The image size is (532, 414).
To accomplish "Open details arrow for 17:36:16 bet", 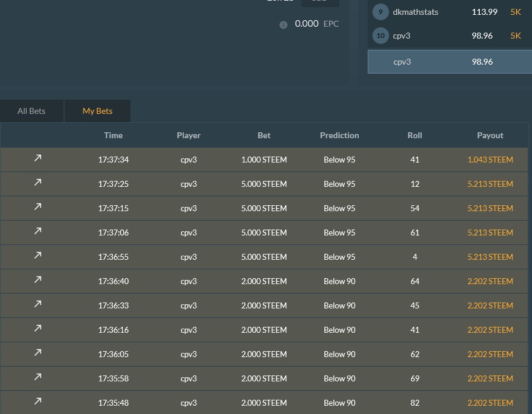I will tap(38, 329).
